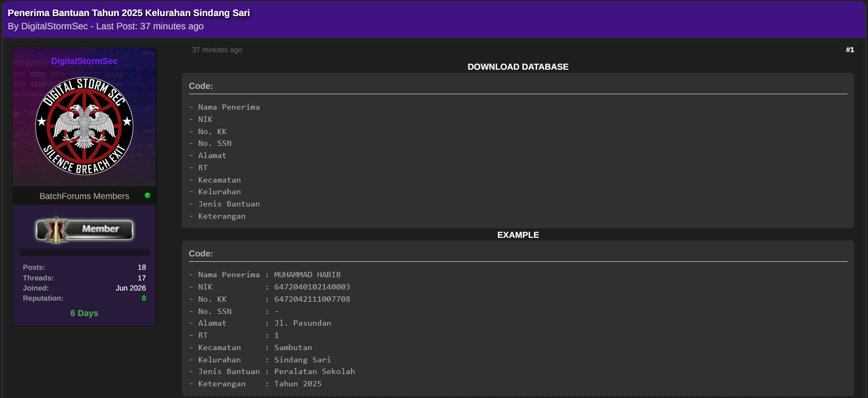
Task: Click the user progress bar under Member badge
Action: coord(84,252)
